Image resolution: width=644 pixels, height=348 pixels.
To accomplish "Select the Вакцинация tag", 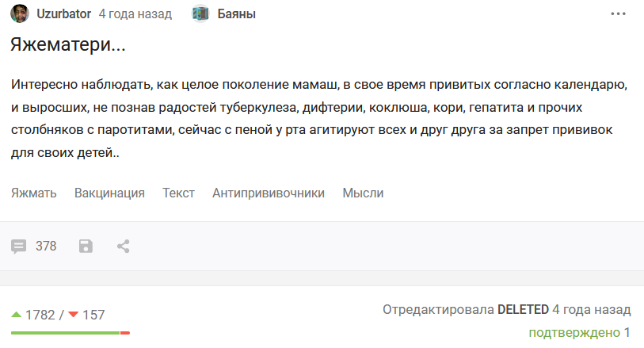I will [x=109, y=193].
